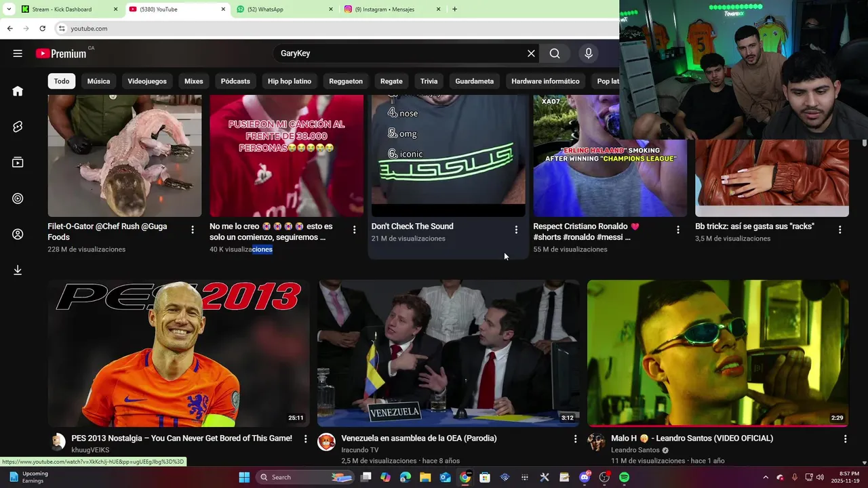This screenshot has height=488, width=868.
Task: Open the You profile sidebar icon
Action: [x=18, y=235]
